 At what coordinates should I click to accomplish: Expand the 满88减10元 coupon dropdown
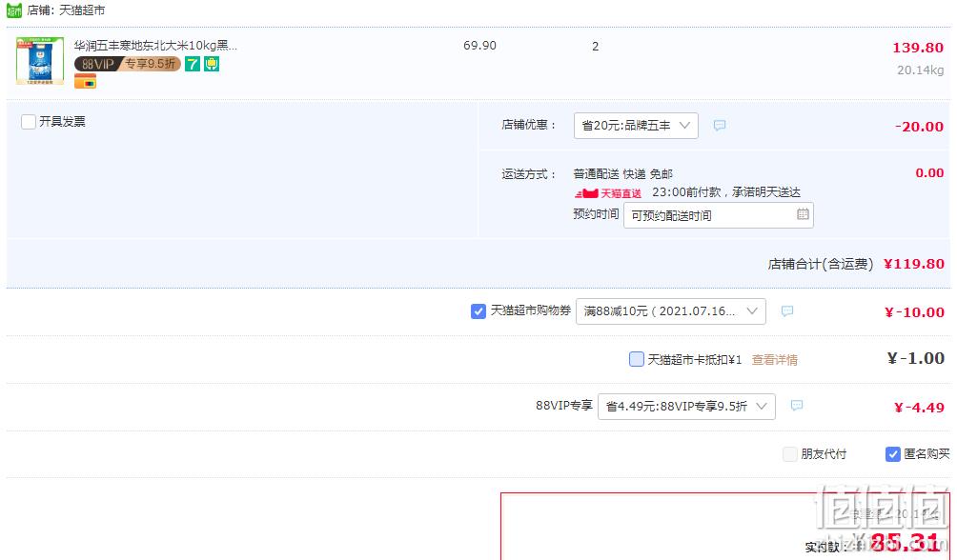coord(671,311)
